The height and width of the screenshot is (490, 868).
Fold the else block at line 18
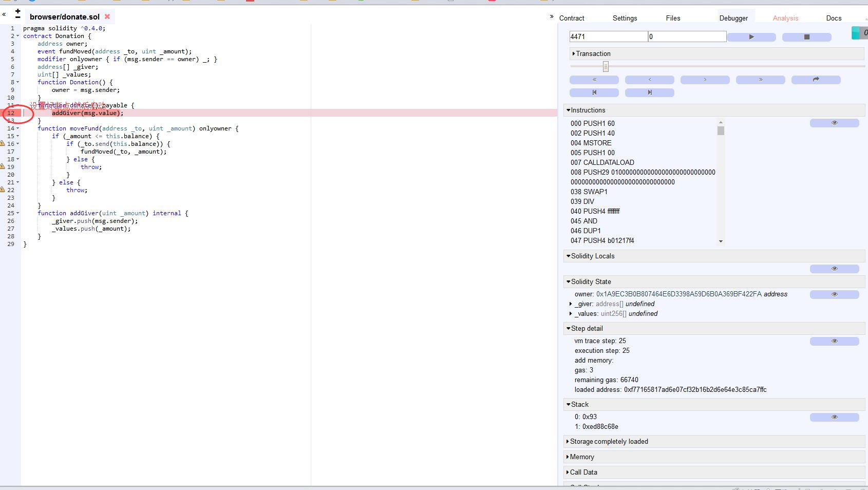click(18, 159)
